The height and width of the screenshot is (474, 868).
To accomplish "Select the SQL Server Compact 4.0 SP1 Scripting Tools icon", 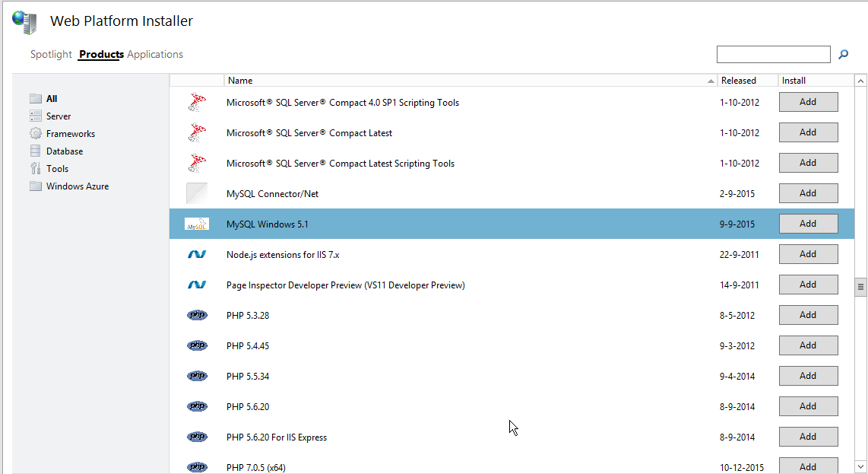I will pyautogui.click(x=197, y=103).
